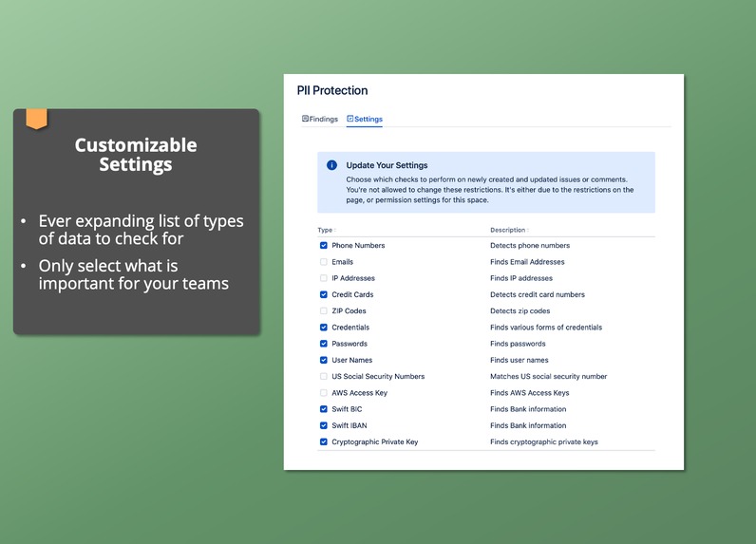Click 'Detects phone numbers' description
This screenshot has height=544, width=756.
(530, 245)
